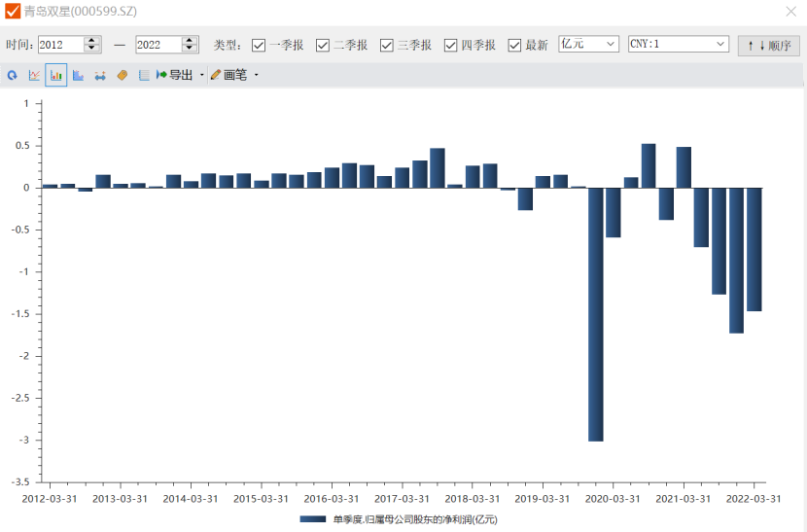Click the refresh chart icon
This screenshot has width=807, height=532.
[13, 75]
